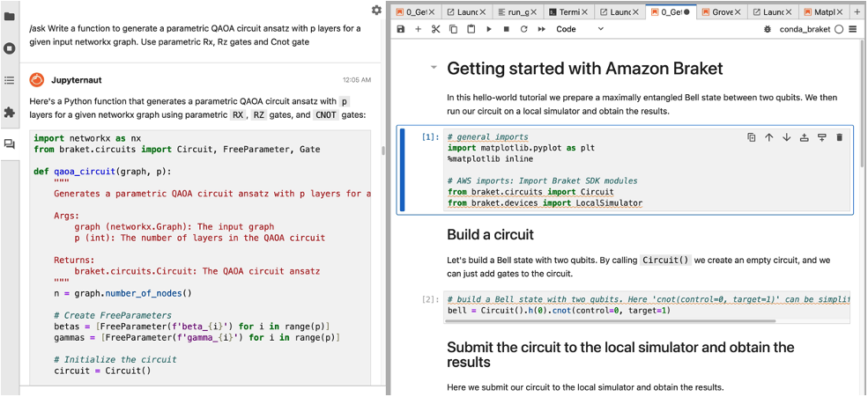Run the selected cell

(x=489, y=29)
